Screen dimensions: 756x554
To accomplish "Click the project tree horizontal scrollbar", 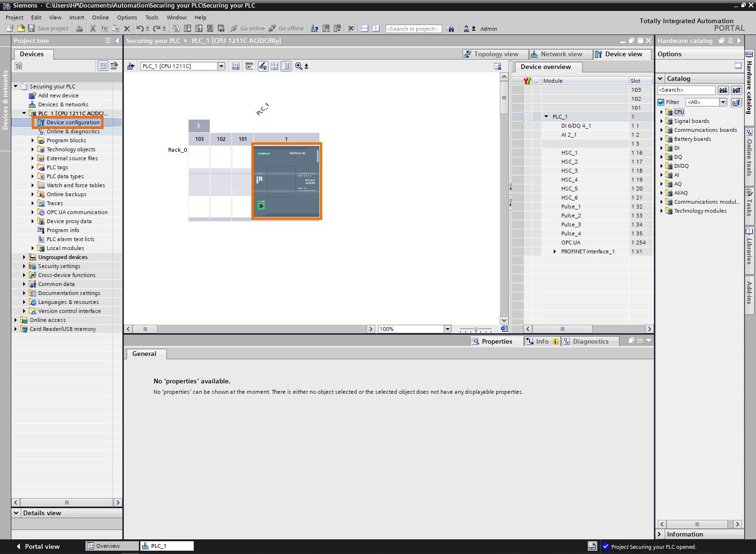I will [x=67, y=502].
